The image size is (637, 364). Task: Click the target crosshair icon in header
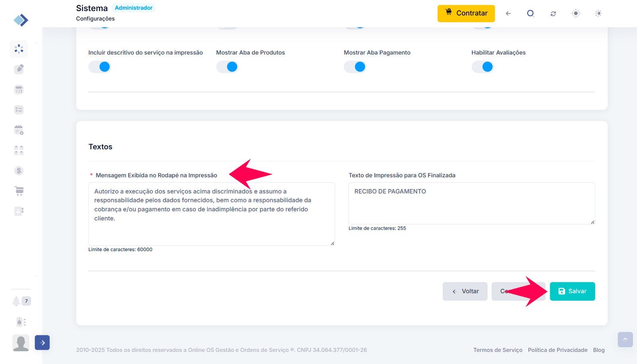(576, 14)
